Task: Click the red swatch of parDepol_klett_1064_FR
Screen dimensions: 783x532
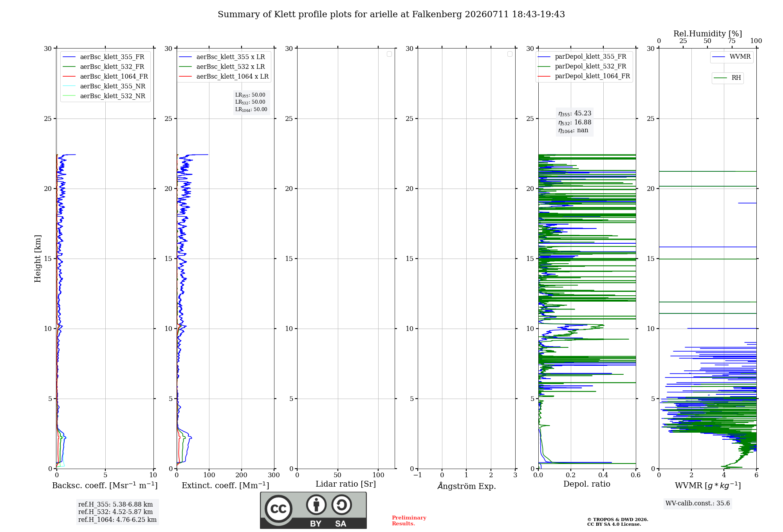Action: pos(544,76)
